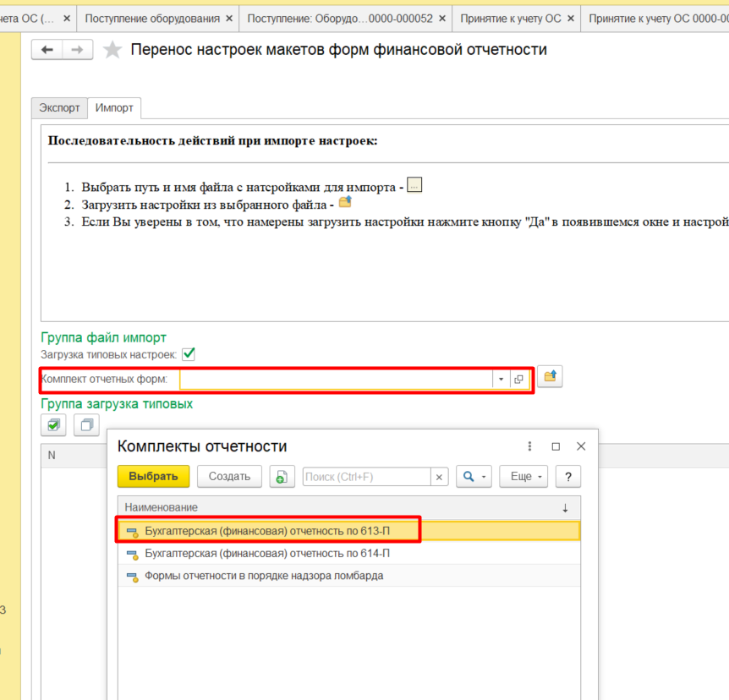Clear the search field with the X
Viewport: 729px width, 700px height.
click(x=439, y=477)
